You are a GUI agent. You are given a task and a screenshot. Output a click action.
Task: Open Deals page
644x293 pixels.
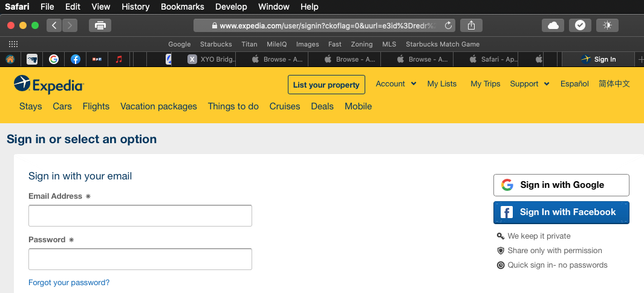pos(322,106)
